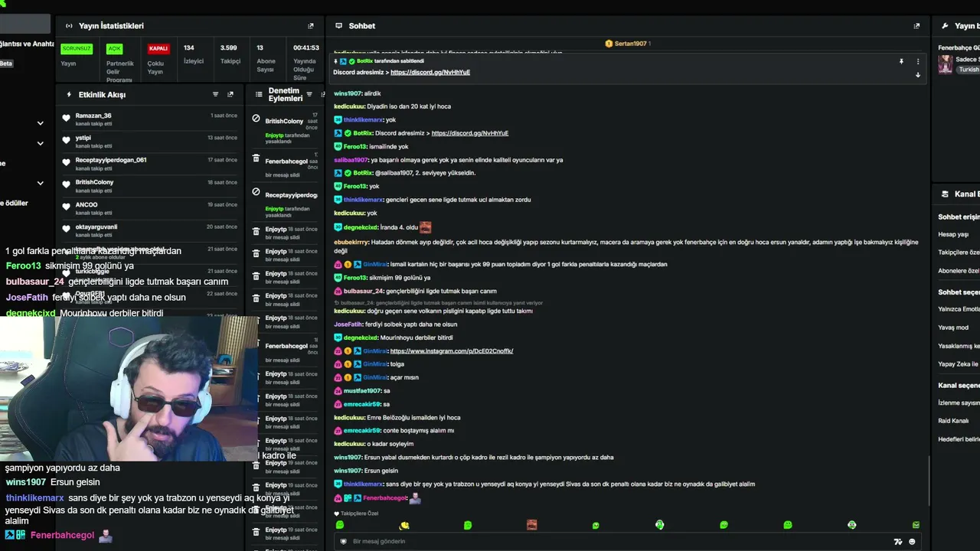Viewport: 980px width, 551px height.
Task: Click the heart icon beside ystipi
Action: click(x=66, y=141)
